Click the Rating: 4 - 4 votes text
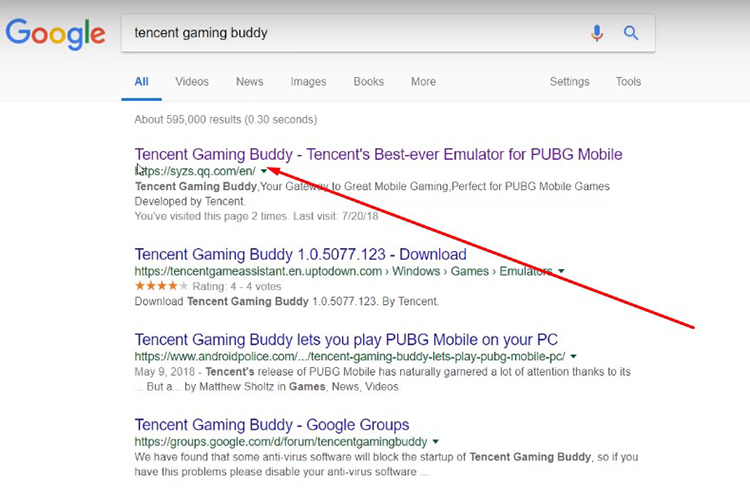 (237, 286)
